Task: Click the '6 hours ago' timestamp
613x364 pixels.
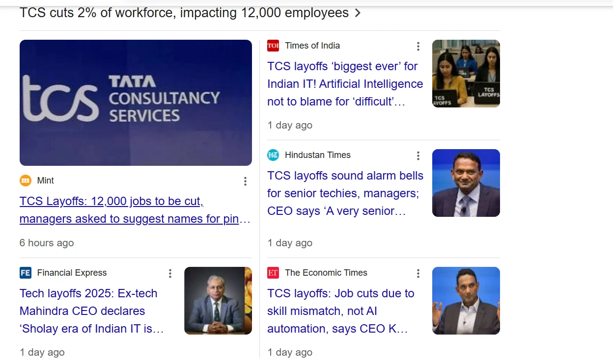Action: 47,243
